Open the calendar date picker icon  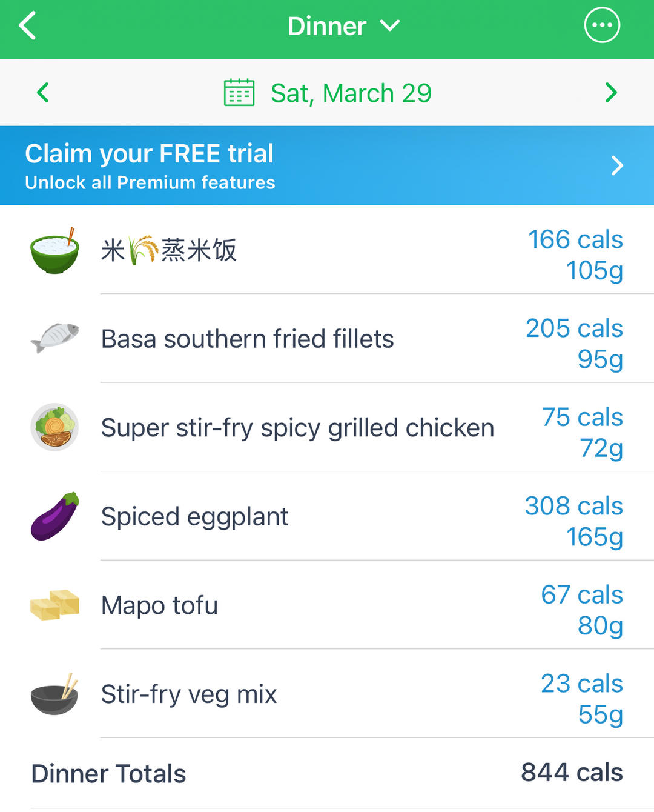(x=239, y=93)
